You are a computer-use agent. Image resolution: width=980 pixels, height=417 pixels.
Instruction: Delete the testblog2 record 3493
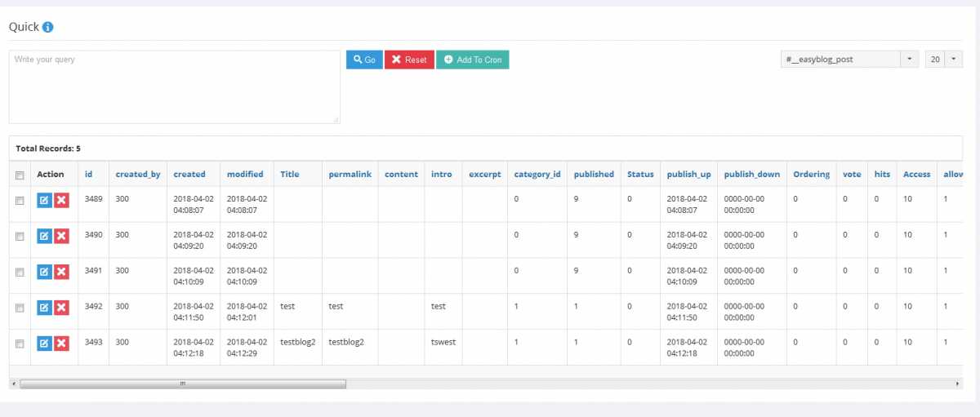[x=61, y=344]
